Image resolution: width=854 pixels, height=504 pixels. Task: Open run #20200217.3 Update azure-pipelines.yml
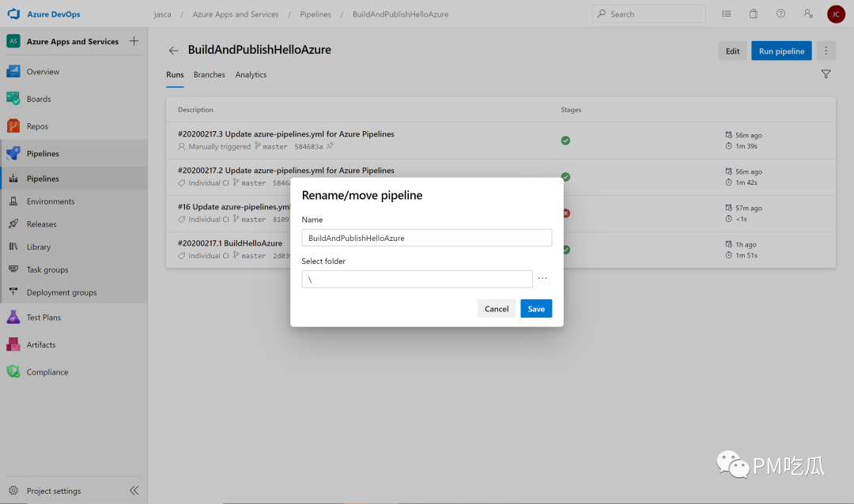click(286, 134)
